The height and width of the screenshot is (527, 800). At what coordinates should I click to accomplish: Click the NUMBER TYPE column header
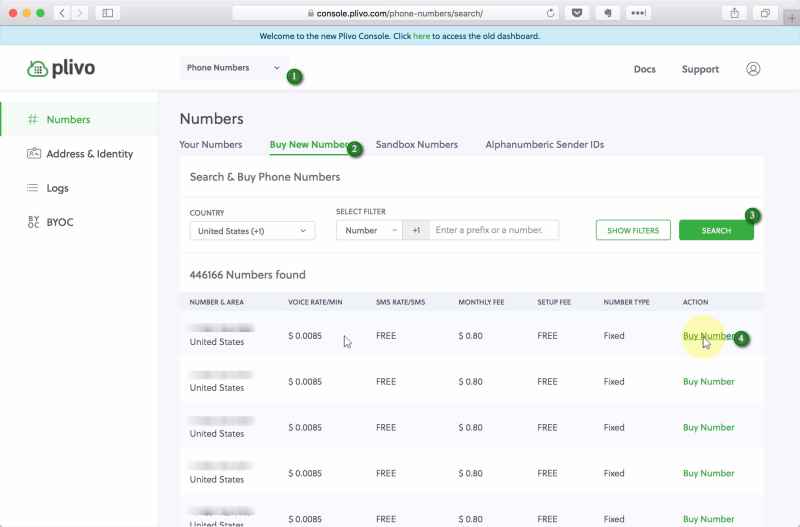tap(627, 302)
